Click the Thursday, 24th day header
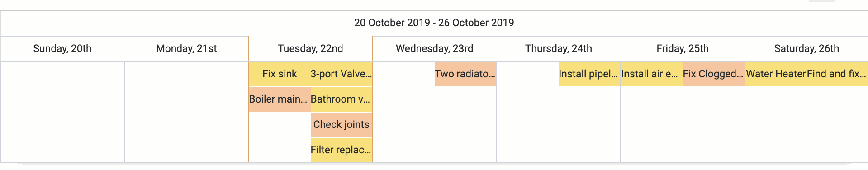Image resolution: width=868 pixels, height=170 pixels. point(559,49)
